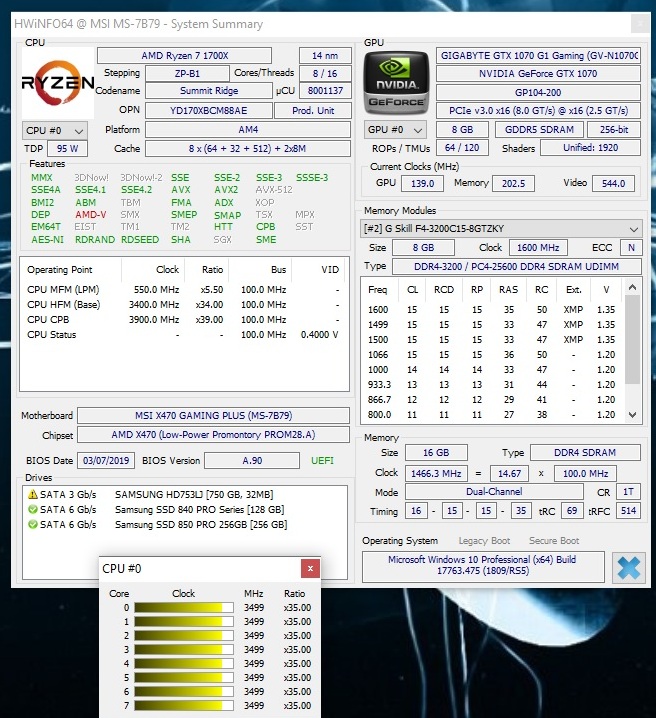Click the GPU clock 139.0 value
Viewport: 656px width, 718px height.
pos(422,184)
